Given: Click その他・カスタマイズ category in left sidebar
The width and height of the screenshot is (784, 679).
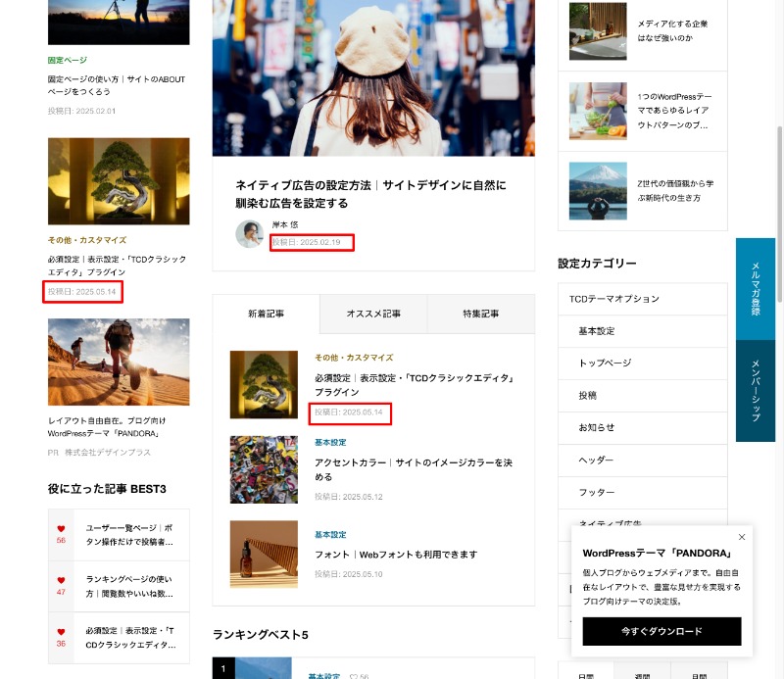Looking at the screenshot, I should (87, 240).
